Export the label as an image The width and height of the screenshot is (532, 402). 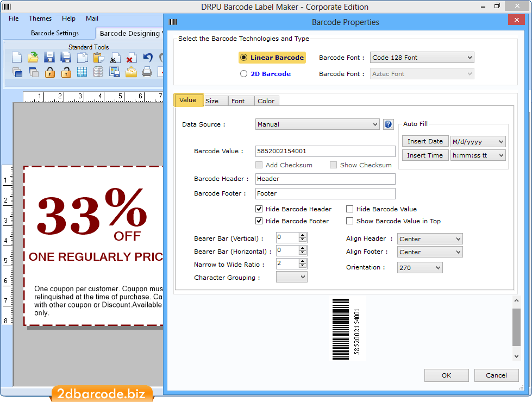(115, 72)
